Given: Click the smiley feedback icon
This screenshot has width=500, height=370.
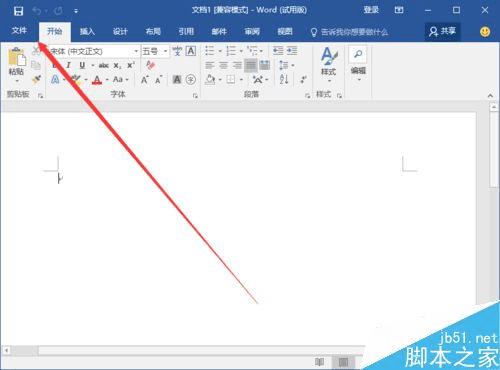Looking at the screenshot, I should (x=485, y=32).
